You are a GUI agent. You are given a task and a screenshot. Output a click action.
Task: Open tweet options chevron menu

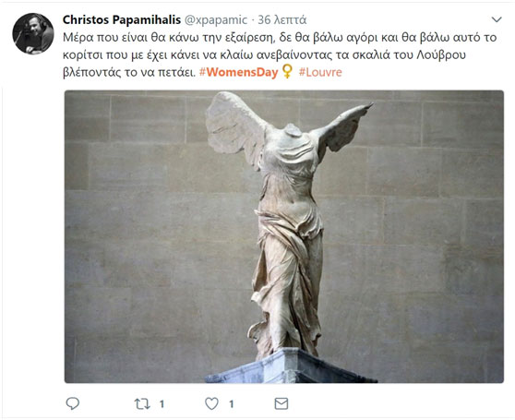tap(497, 19)
